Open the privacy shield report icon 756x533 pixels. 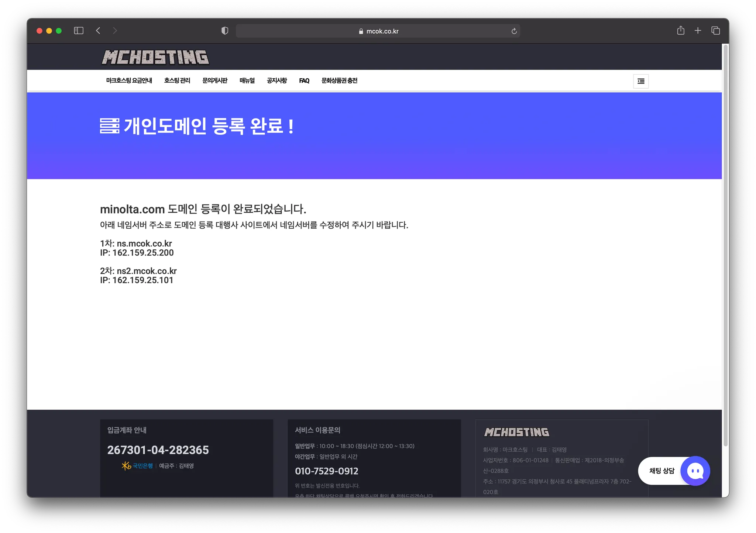(224, 31)
